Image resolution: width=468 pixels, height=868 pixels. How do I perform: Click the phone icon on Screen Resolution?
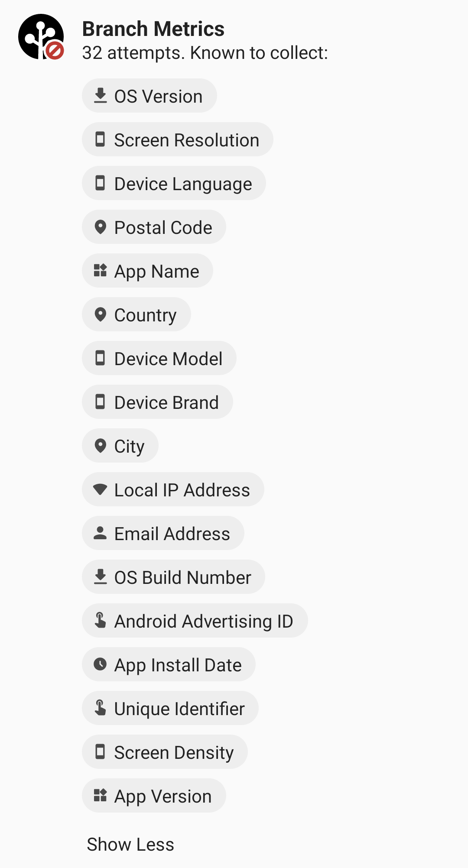(100, 139)
